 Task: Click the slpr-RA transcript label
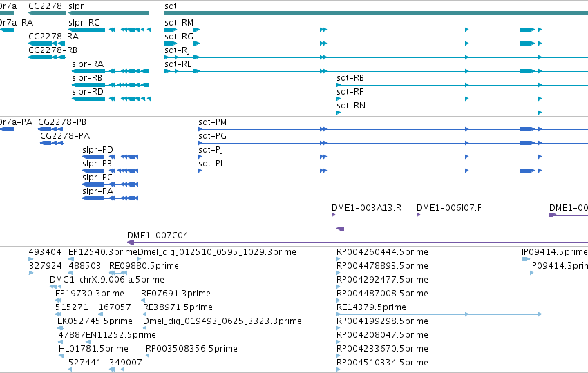coord(88,64)
